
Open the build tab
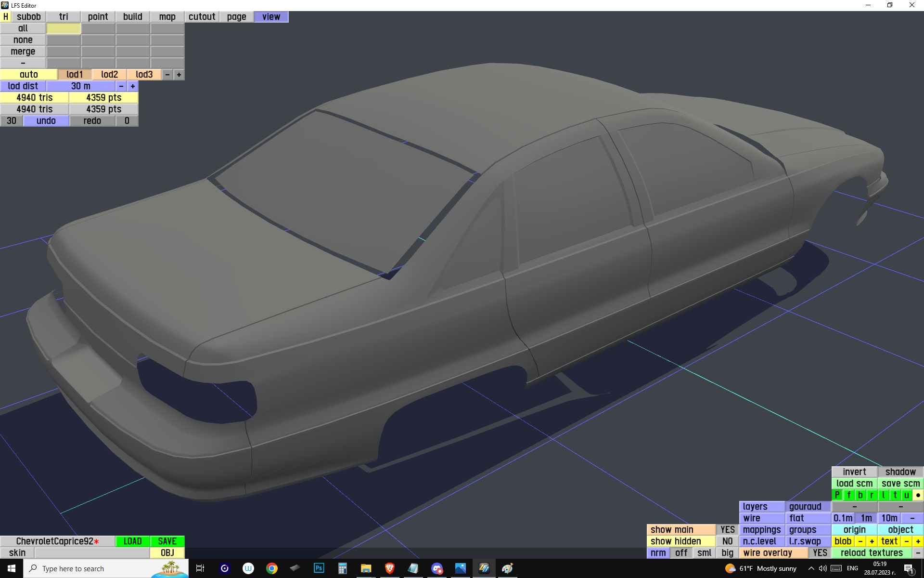pyautogui.click(x=132, y=17)
